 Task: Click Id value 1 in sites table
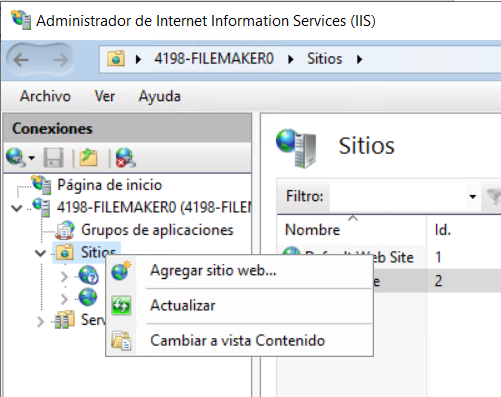coord(438,257)
